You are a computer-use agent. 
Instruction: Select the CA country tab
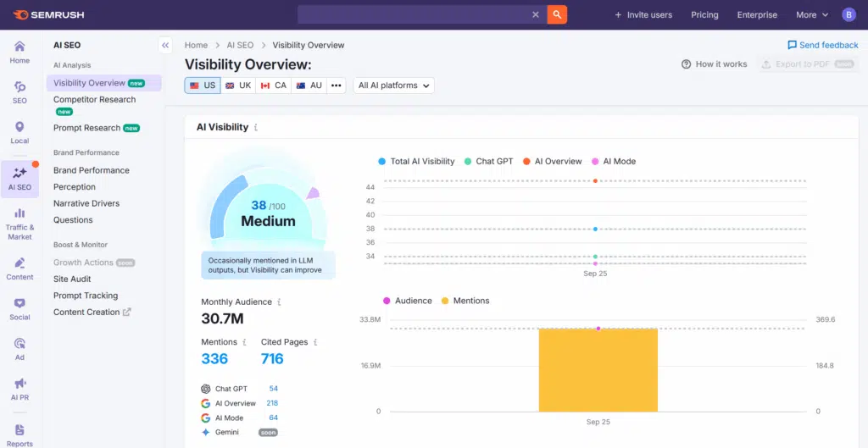click(x=274, y=86)
